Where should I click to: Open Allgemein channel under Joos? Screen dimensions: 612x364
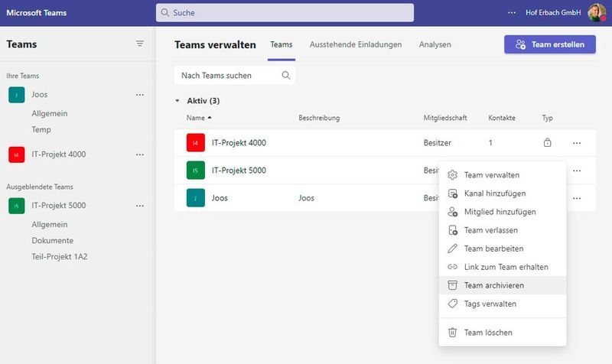50,113
